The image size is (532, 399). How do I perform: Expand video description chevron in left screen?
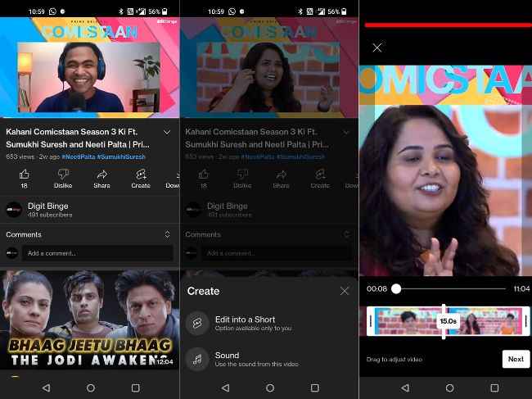point(167,132)
